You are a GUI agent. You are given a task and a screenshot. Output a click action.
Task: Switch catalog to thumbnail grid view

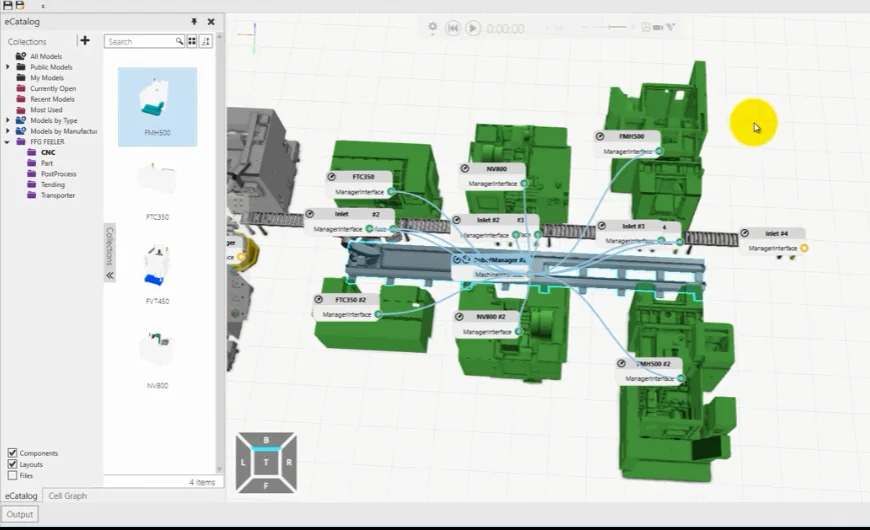coord(192,41)
